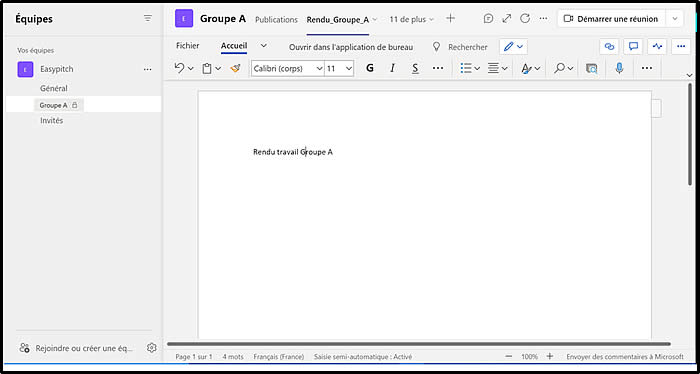Zoom out with the minus button
The image size is (700, 374).
point(509,356)
